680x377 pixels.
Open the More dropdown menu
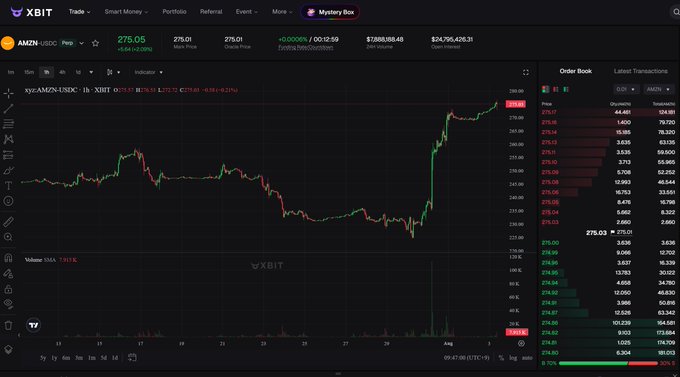[x=282, y=12]
